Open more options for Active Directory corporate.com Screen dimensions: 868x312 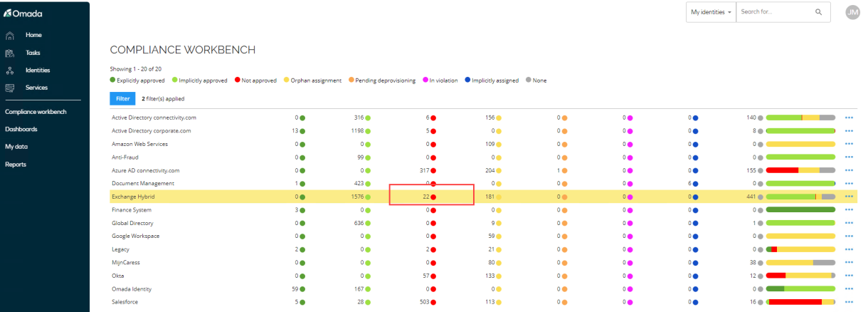(849, 131)
